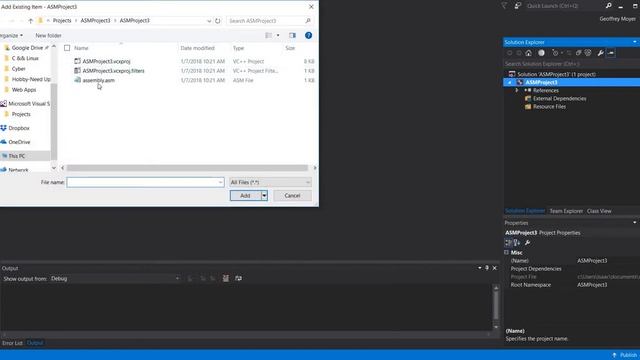The image size is (640, 360).
Task: Expand the References node
Action: point(517,90)
